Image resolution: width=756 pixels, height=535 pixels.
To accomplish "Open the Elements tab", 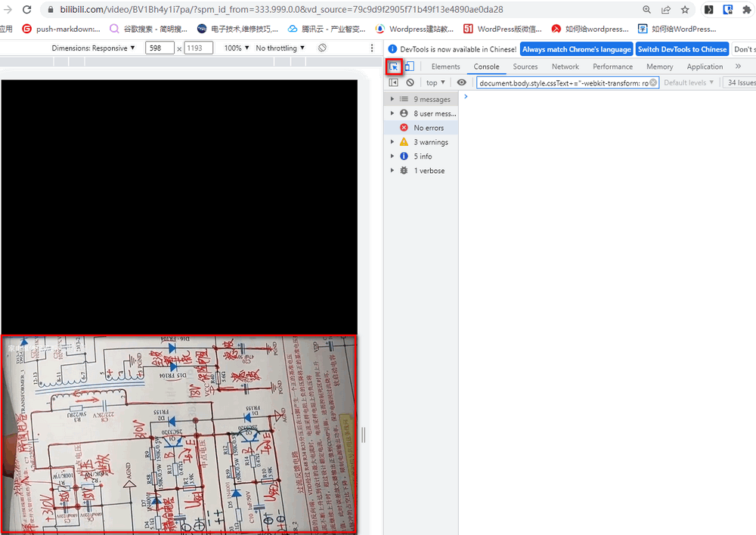I will click(x=445, y=66).
